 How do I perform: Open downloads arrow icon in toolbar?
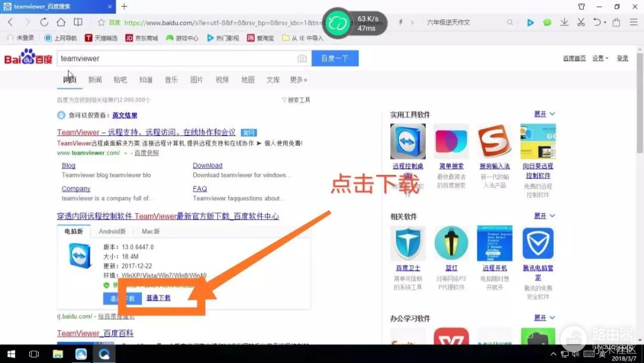(564, 22)
